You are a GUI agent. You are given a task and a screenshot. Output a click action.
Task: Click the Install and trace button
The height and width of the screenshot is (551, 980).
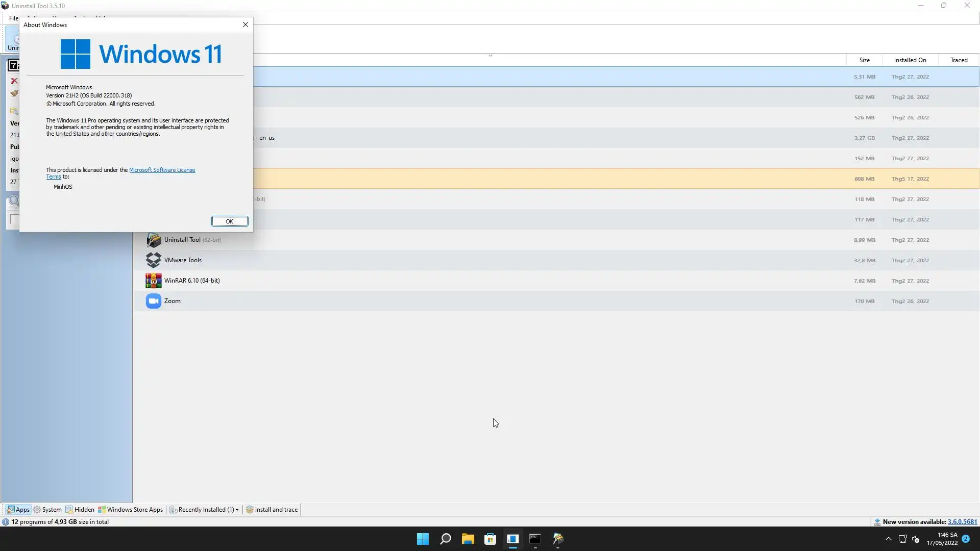click(x=272, y=510)
